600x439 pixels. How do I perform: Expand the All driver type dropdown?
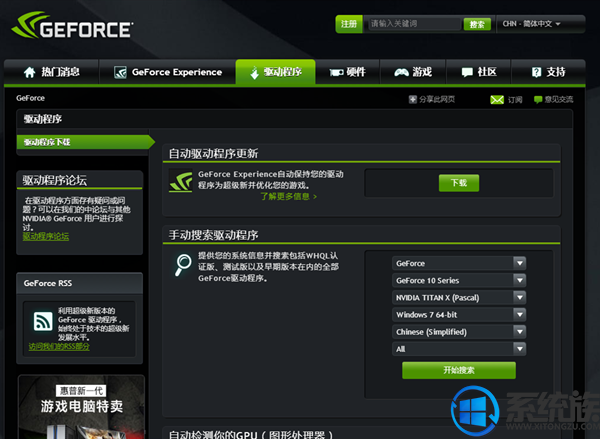pyautogui.click(x=459, y=349)
